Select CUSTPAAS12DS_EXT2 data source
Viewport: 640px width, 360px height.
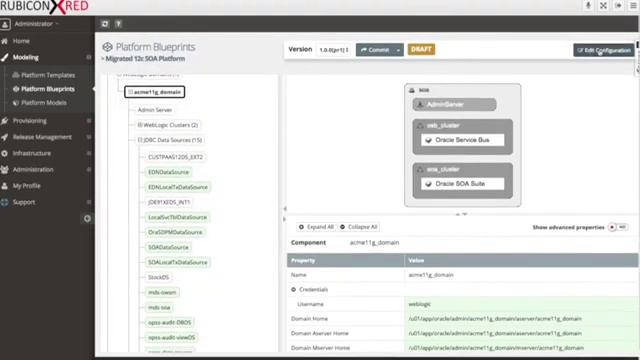click(x=176, y=157)
